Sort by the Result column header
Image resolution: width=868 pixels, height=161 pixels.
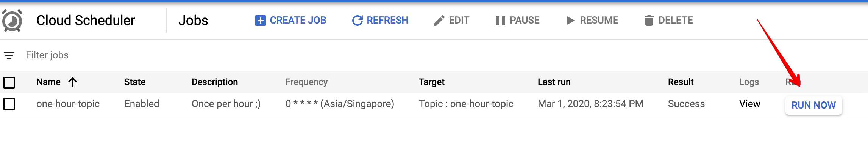point(681,82)
